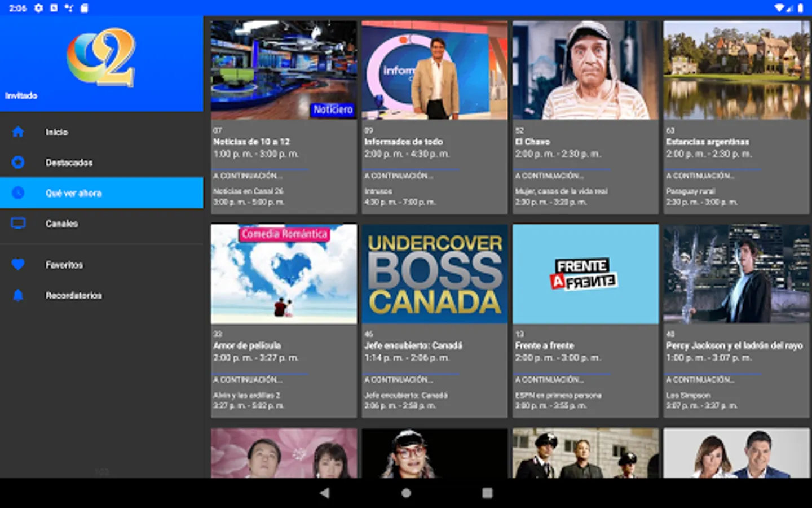The height and width of the screenshot is (508, 812).
Task: Open the Frente a Frente thumbnail
Action: [585, 274]
